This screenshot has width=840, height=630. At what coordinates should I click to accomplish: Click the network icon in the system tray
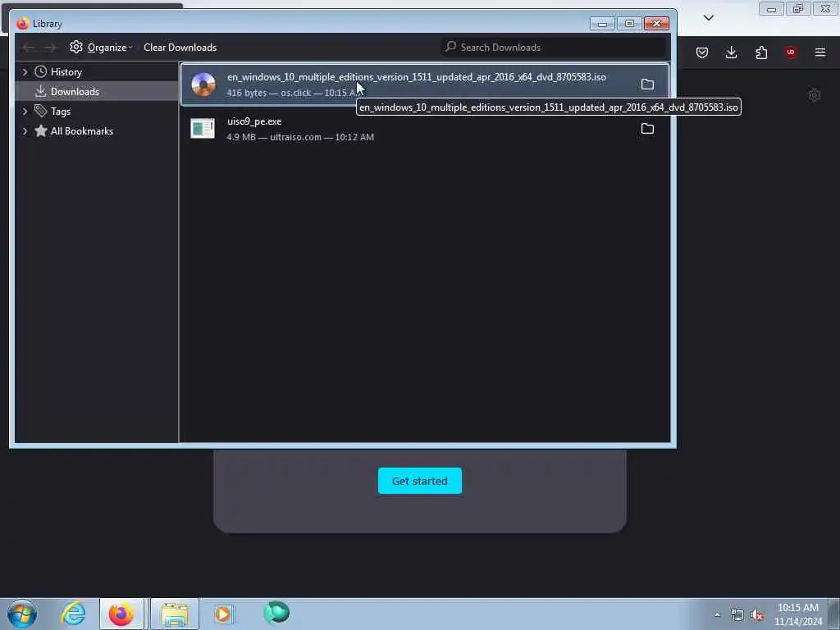pos(737,615)
